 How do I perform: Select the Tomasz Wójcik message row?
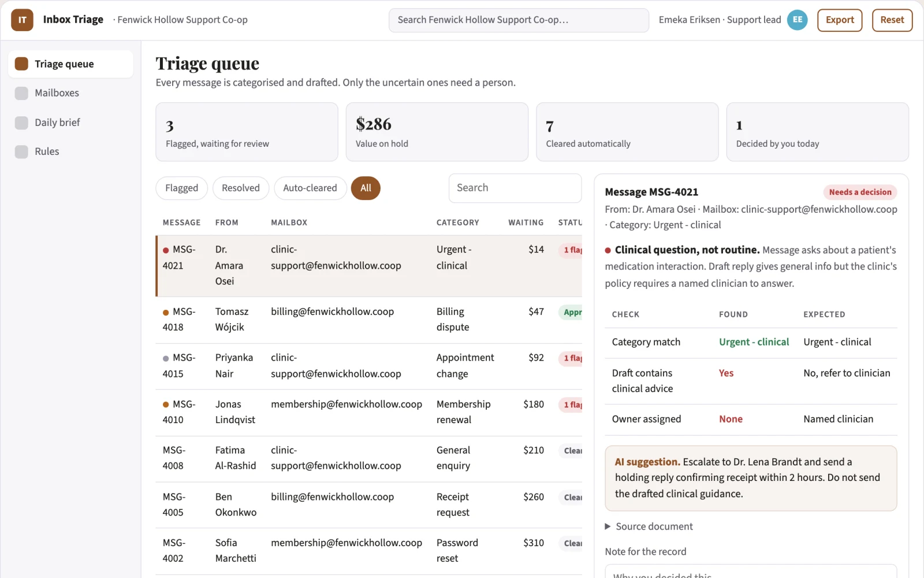click(369, 320)
